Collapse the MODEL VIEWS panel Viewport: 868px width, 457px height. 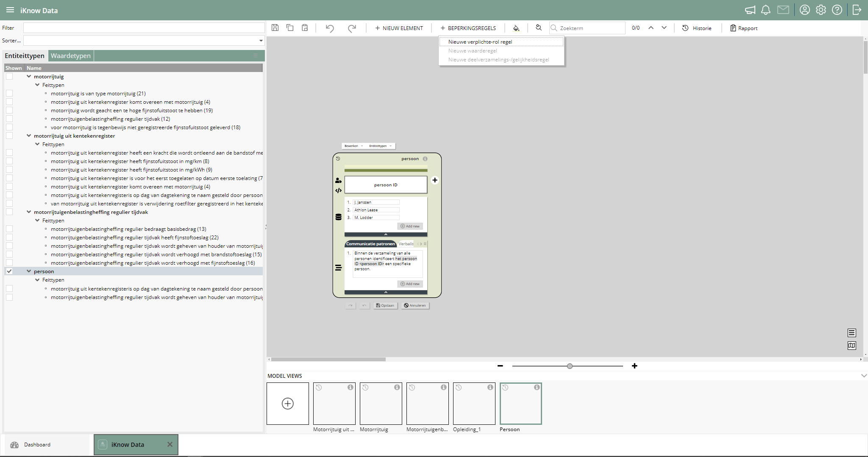pyautogui.click(x=864, y=376)
